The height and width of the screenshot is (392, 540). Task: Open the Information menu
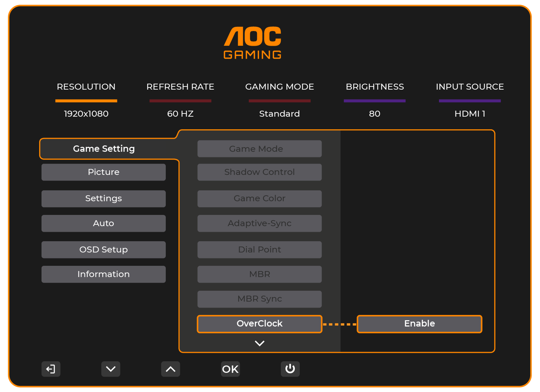click(103, 274)
